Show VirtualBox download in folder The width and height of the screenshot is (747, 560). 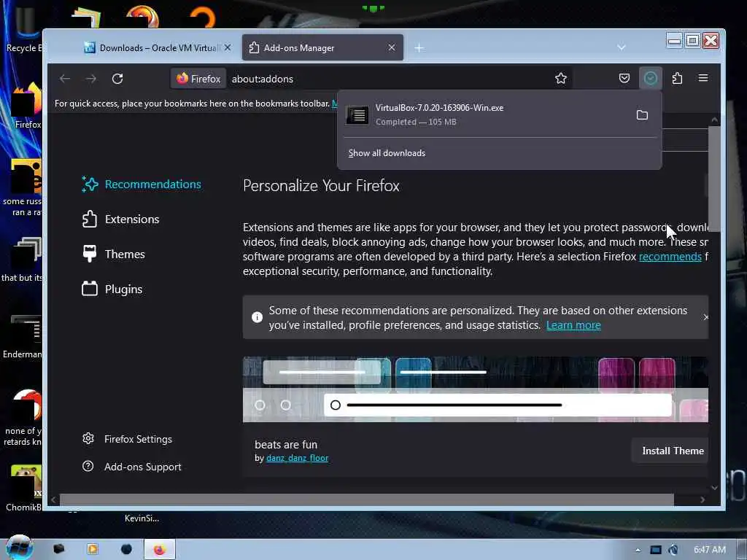click(x=642, y=114)
